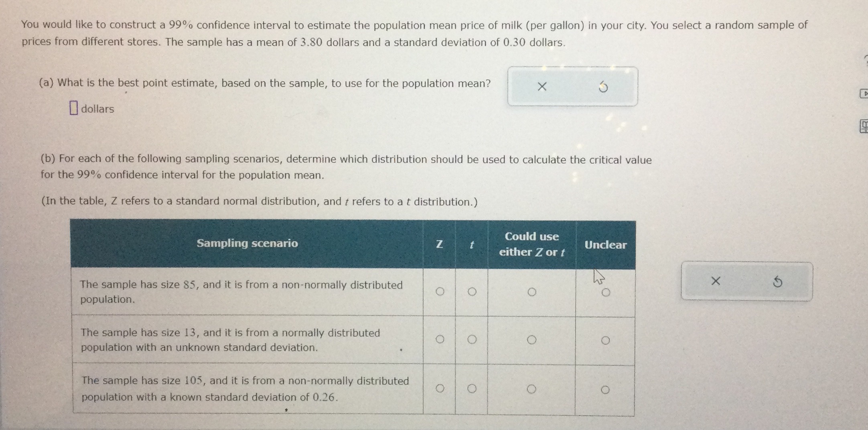Select t option for size 105 scenario
868x430 pixels.
(x=472, y=388)
